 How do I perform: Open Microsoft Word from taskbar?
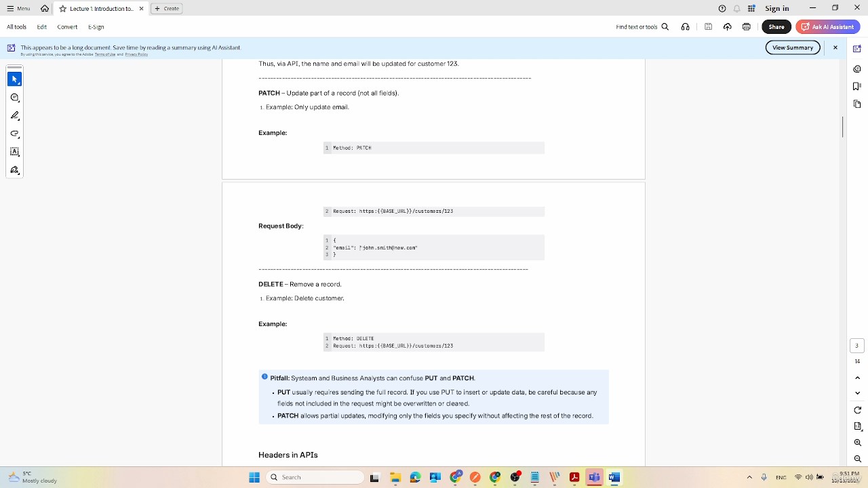click(x=614, y=477)
